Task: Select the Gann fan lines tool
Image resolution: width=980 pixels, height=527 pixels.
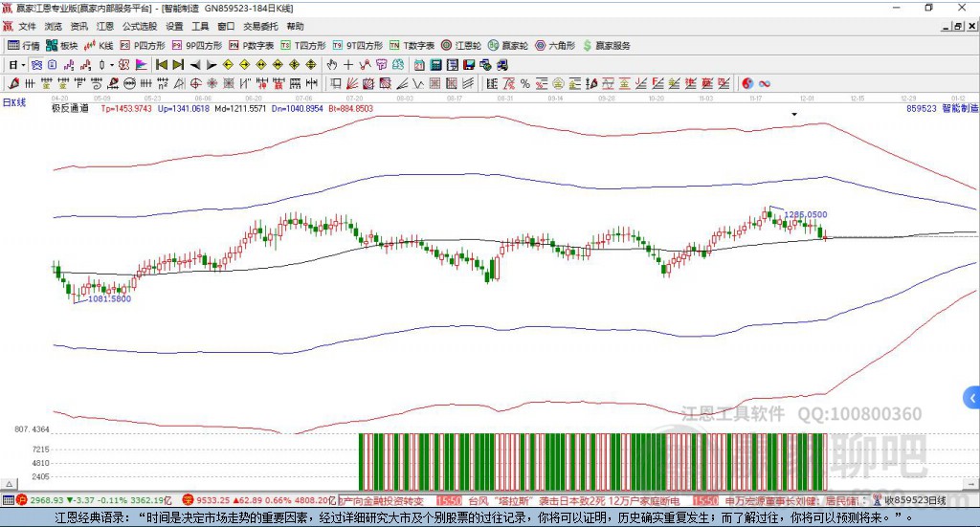Action: (352, 83)
